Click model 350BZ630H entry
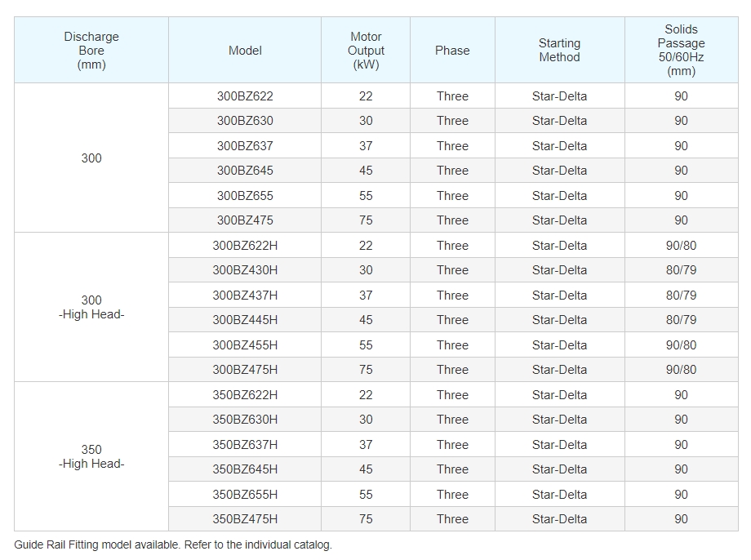 pyautogui.click(x=245, y=420)
